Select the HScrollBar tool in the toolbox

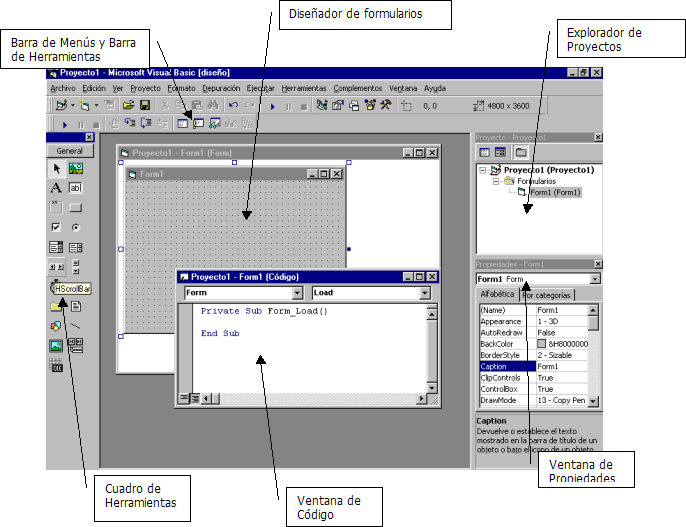pyautogui.click(x=56, y=267)
